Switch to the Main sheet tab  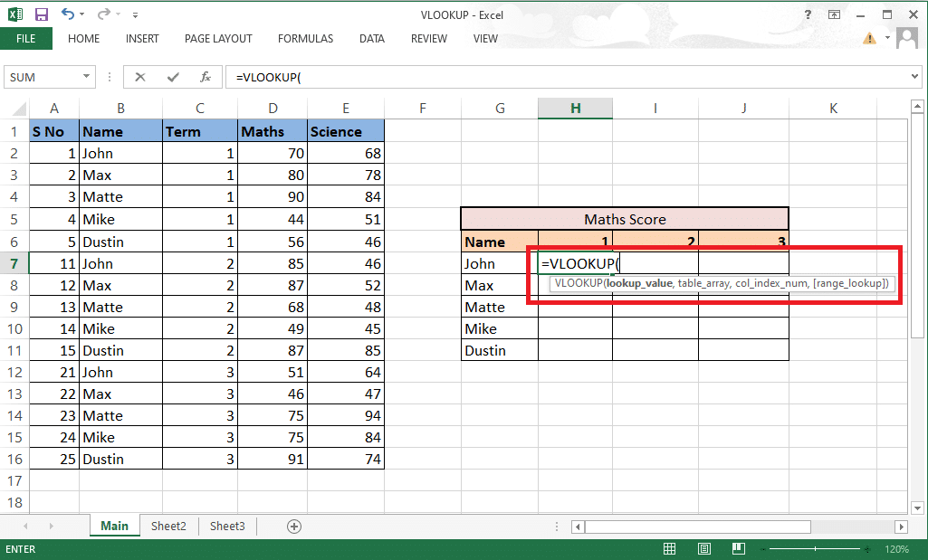[114, 527]
